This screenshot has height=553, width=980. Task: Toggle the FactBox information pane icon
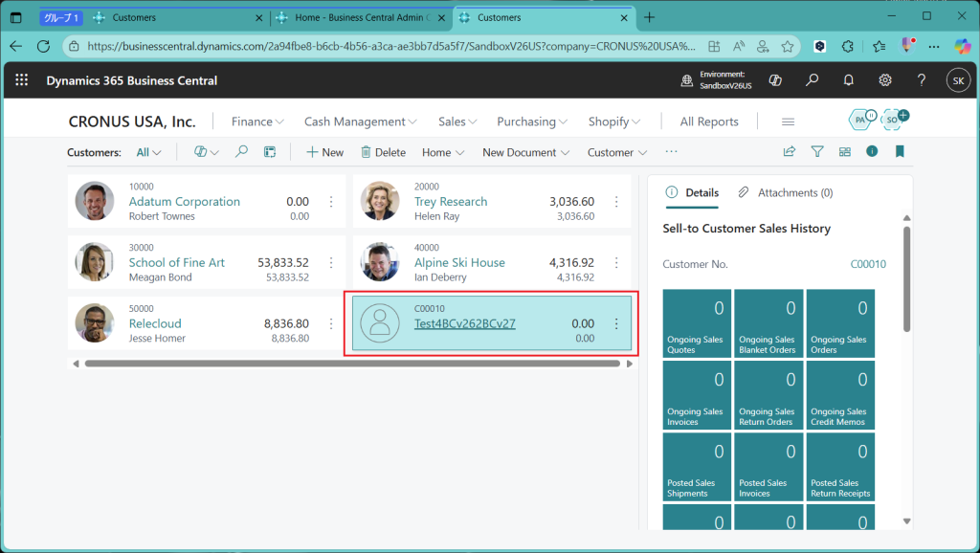pyautogui.click(x=872, y=152)
